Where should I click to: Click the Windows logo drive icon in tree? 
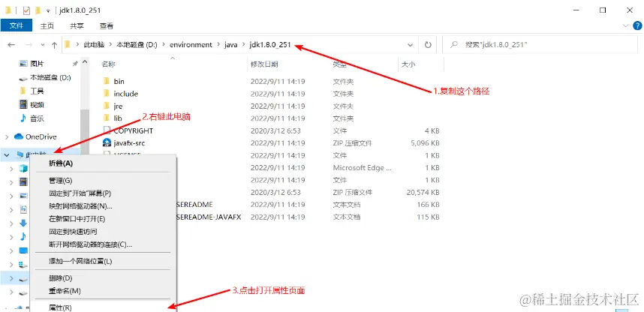23,264
